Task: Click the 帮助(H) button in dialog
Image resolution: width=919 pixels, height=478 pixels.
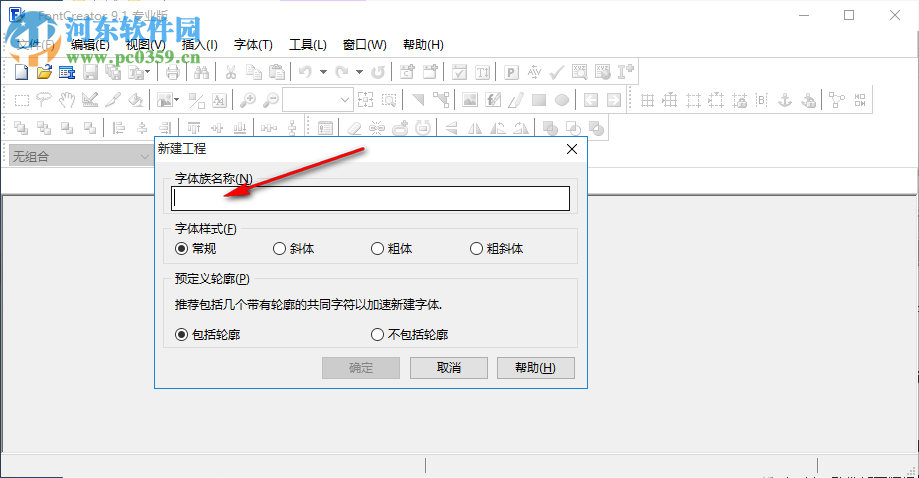Action: pyautogui.click(x=536, y=368)
